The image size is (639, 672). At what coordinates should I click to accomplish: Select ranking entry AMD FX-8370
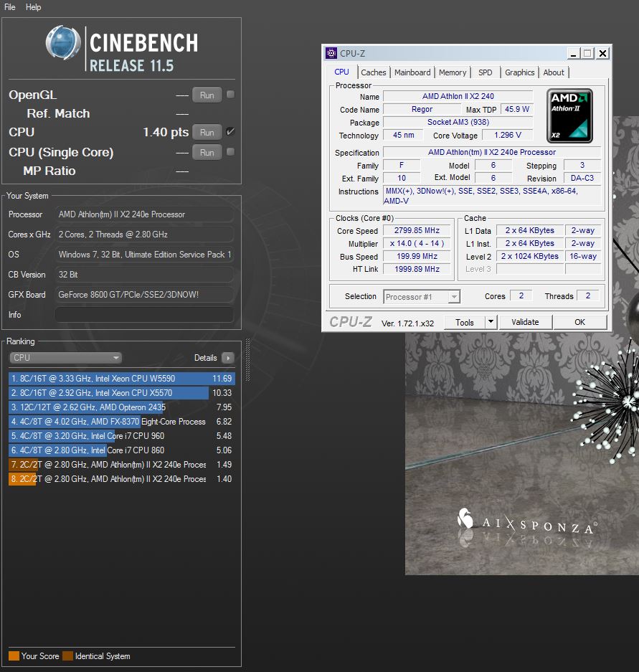(x=122, y=421)
